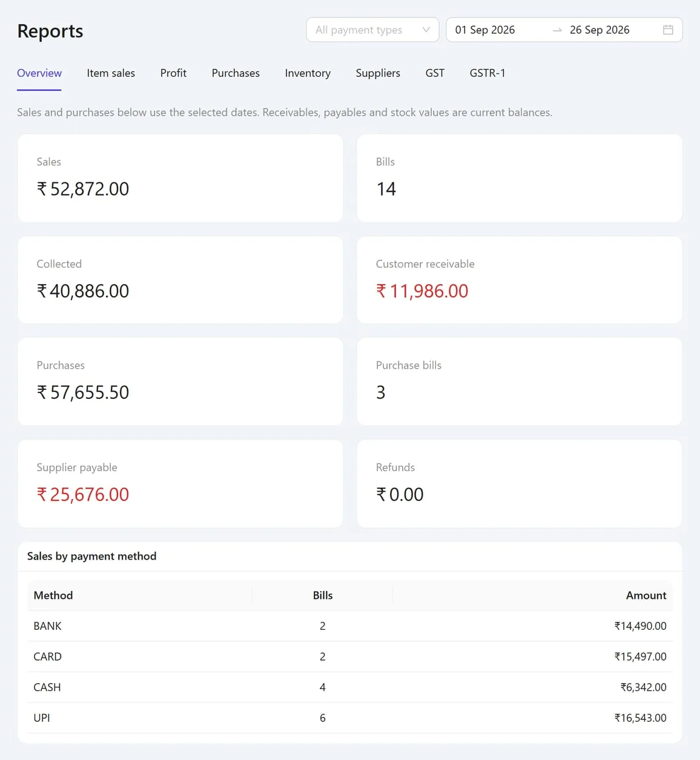Image resolution: width=700 pixels, height=760 pixels.
Task: Click the UPI bills count 6
Action: [x=323, y=718]
